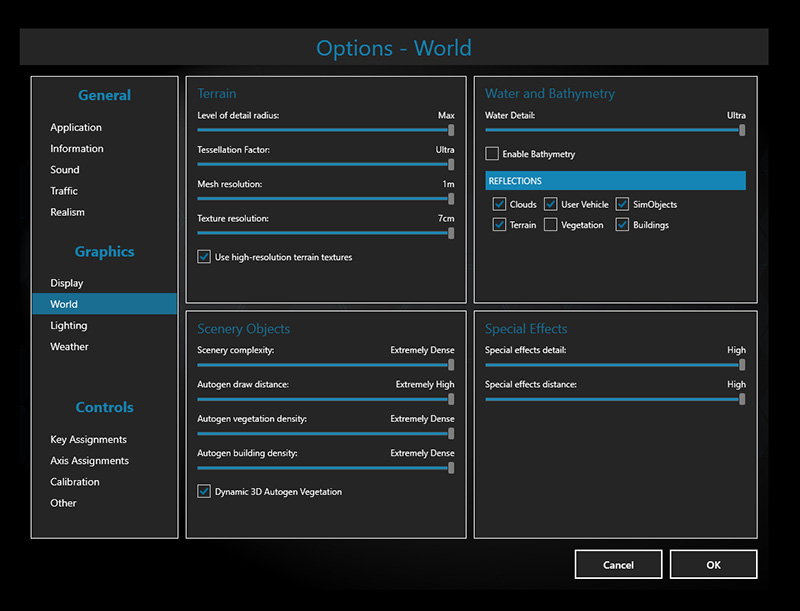Select the World graphics page
800x611 pixels.
[x=105, y=304]
